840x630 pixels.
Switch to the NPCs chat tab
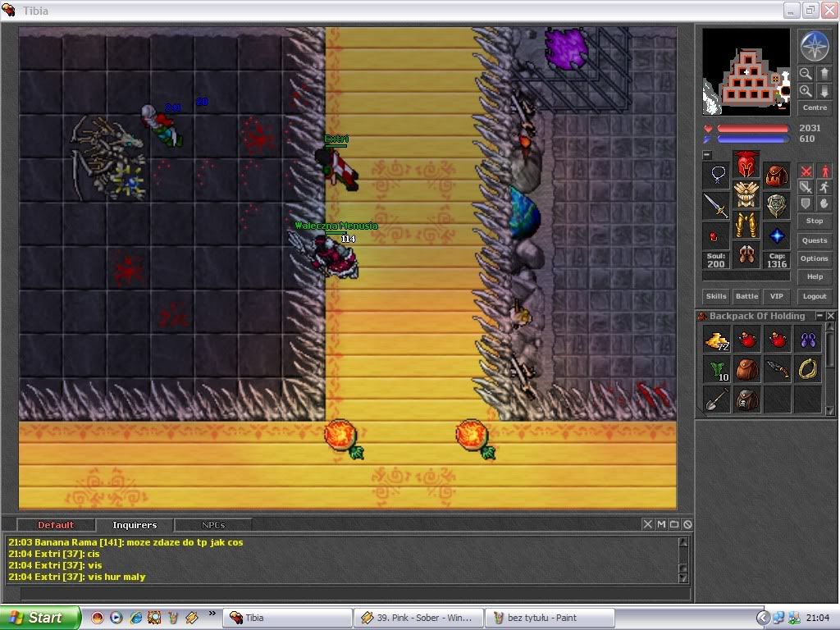click(x=213, y=525)
